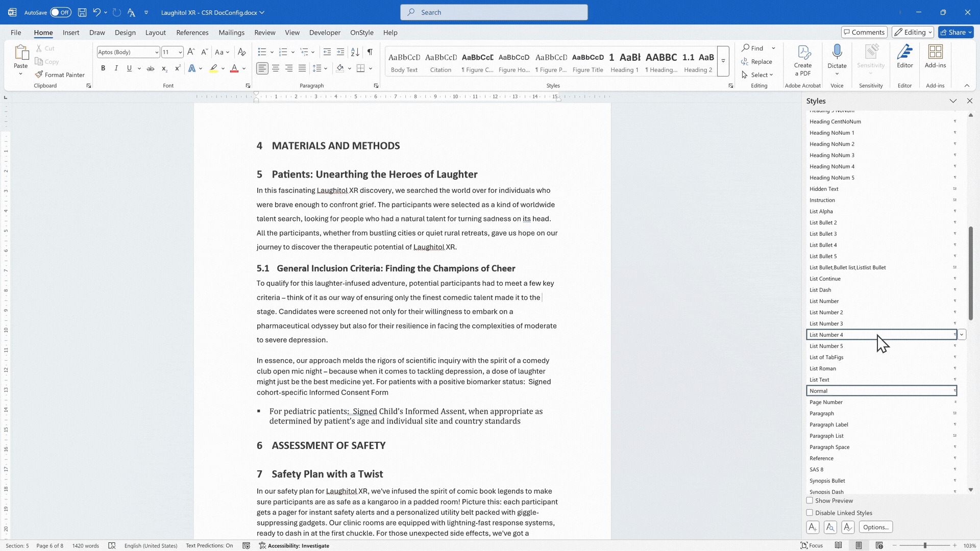Click the Styles pane scrollbar thumb
The height and width of the screenshot is (551, 980).
coord(971,273)
